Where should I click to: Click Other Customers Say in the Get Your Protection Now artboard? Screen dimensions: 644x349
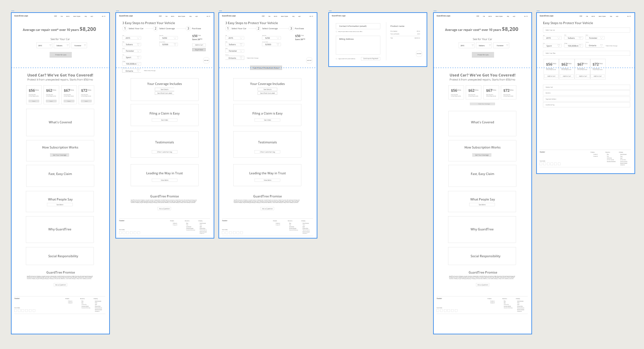tap(267, 152)
